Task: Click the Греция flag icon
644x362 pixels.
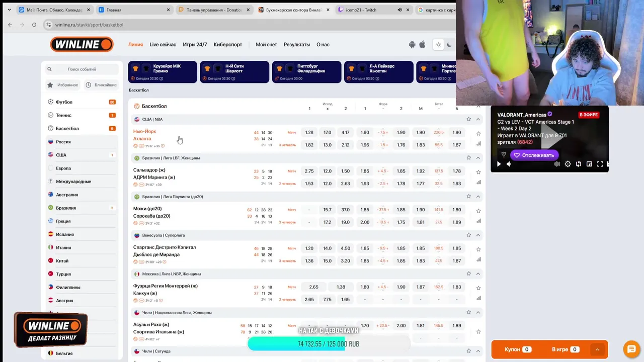Action: pos(51,221)
